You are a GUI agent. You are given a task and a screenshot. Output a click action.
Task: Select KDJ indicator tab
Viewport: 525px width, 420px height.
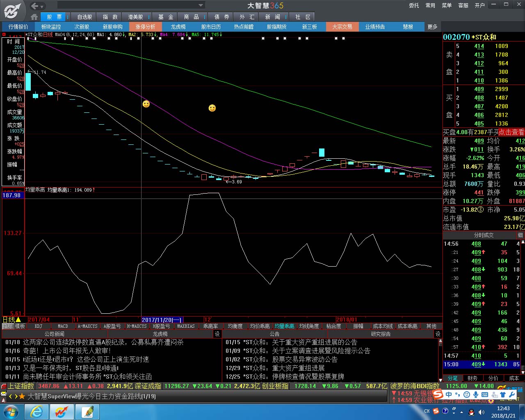(x=39, y=326)
